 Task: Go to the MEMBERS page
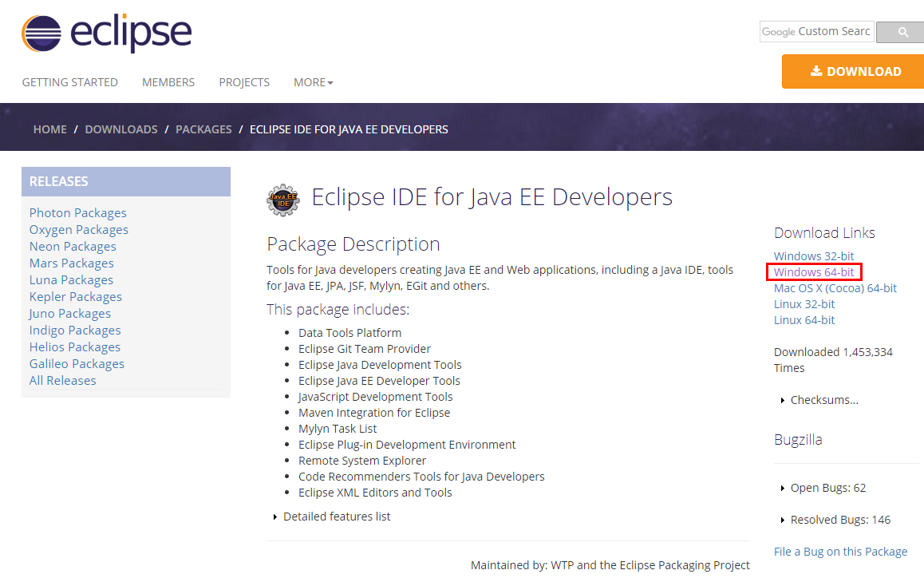coord(168,82)
